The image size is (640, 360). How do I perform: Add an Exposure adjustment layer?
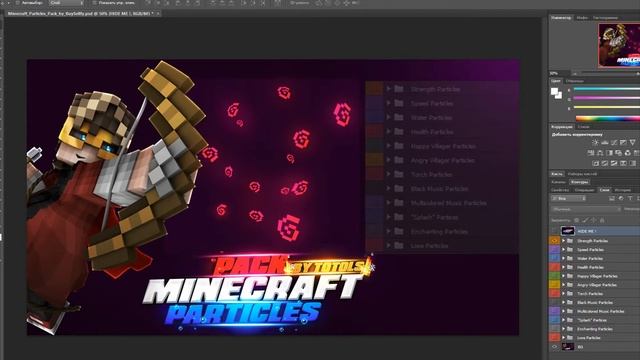[623, 142]
